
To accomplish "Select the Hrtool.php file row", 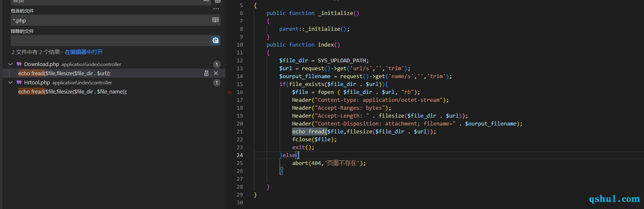I will (114, 83).
